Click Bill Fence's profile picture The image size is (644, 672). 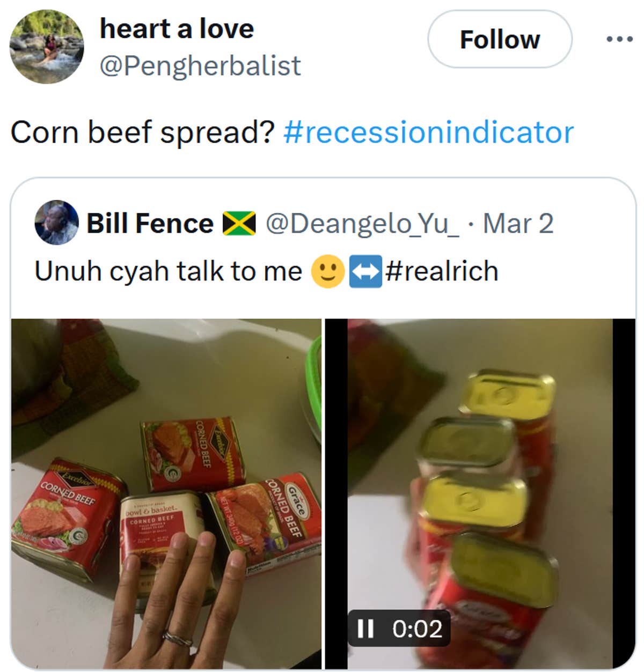point(55,223)
